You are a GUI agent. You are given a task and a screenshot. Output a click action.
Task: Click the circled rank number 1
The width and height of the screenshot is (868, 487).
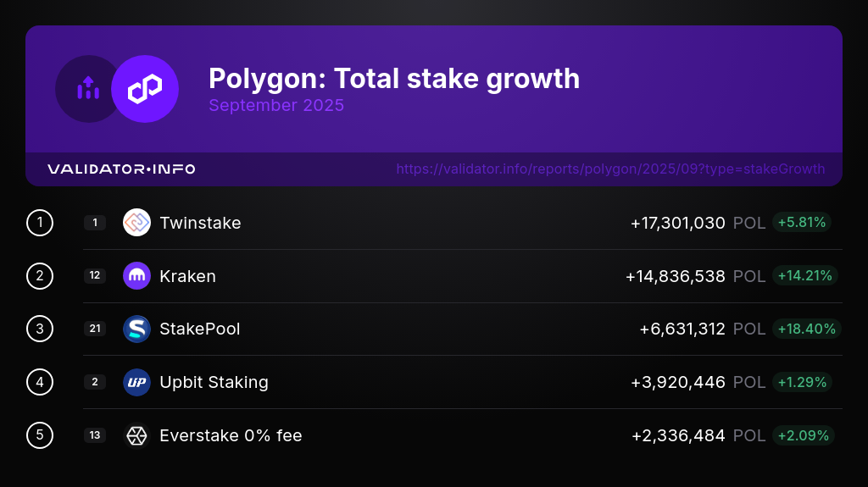[x=40, y=223]
